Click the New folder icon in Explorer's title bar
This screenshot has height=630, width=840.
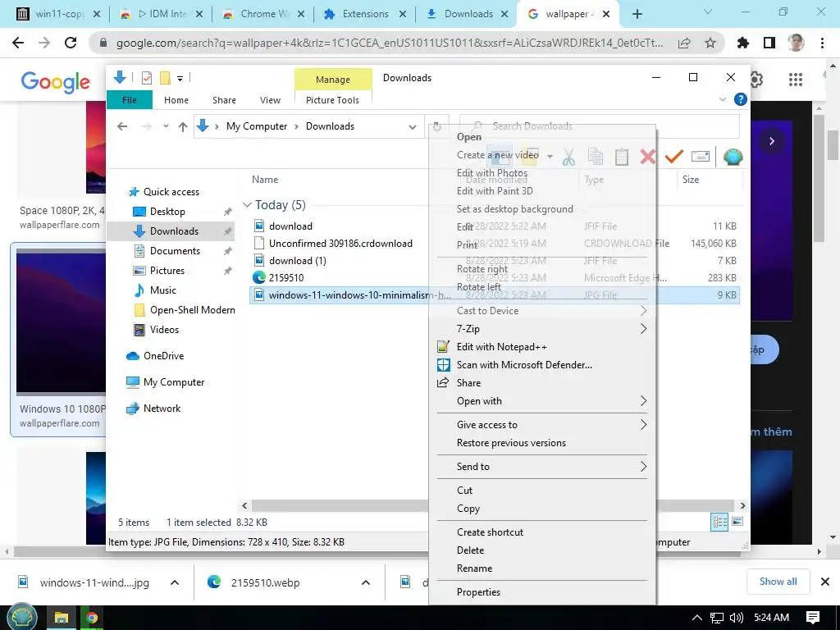click(x=165, y=78)
